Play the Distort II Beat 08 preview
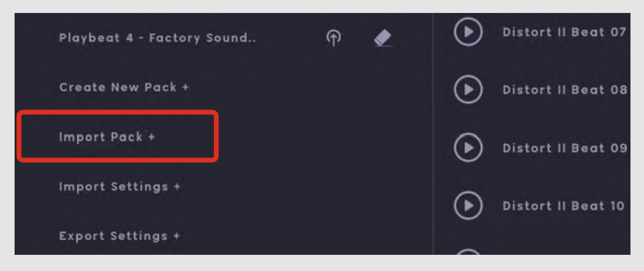This screenshot has height=271, width=644. (x=468, y=90)
